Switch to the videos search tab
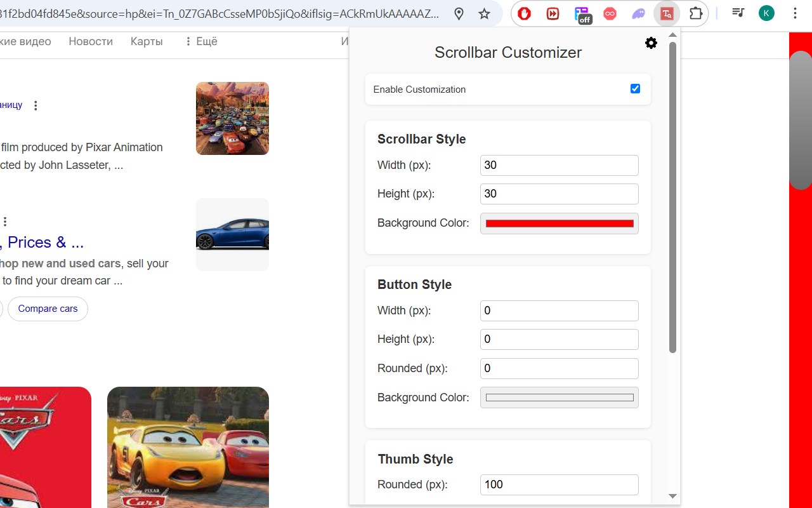This screenshot has width=812, height=508. click(x=25, y=41)
